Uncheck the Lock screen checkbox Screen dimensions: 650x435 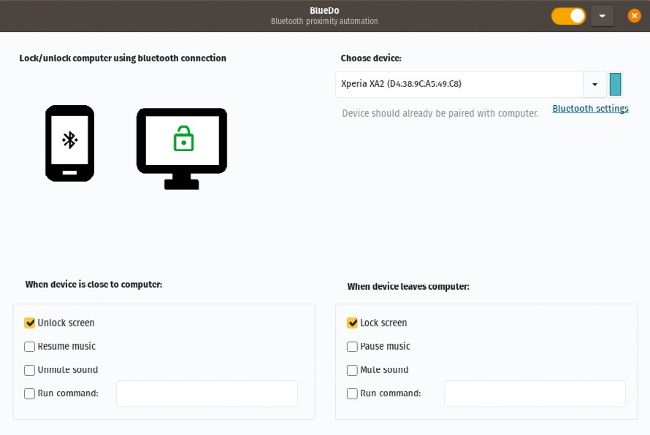pyautogui.click(x=352, y=323)
